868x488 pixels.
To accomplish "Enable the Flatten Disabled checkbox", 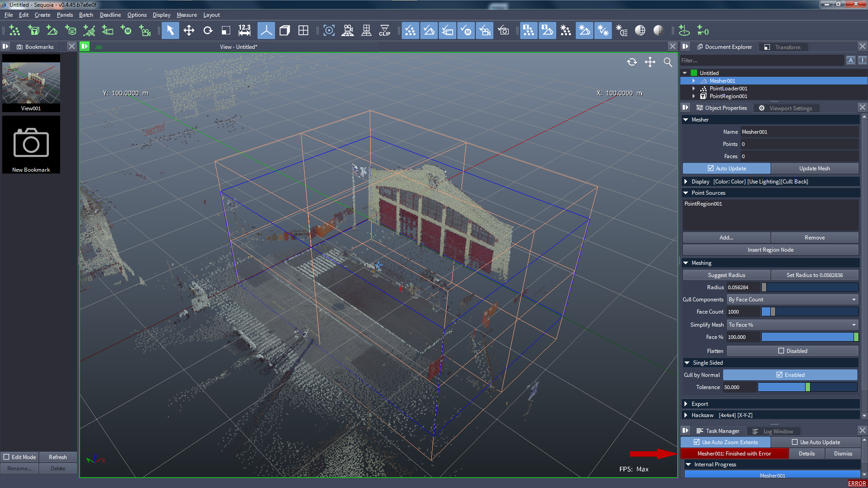I will click(x=781, y=350).
